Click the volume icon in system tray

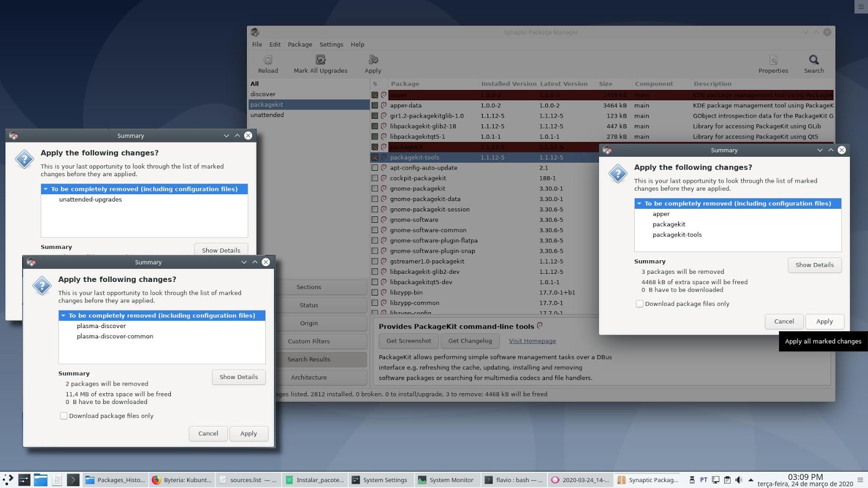[738, 480]
